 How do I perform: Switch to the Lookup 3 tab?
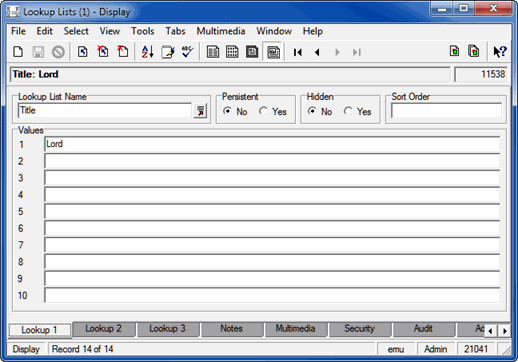(x=168, y=329)
